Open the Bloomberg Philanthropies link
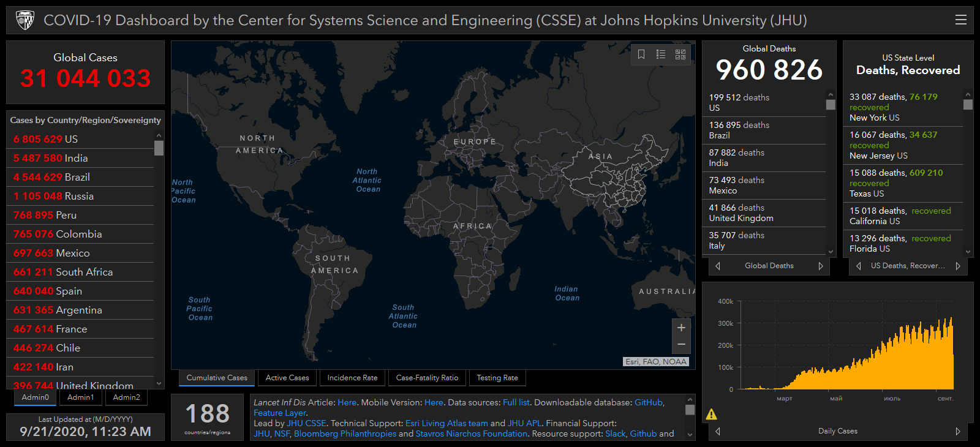The image size is (980, 447). (345, 434)
